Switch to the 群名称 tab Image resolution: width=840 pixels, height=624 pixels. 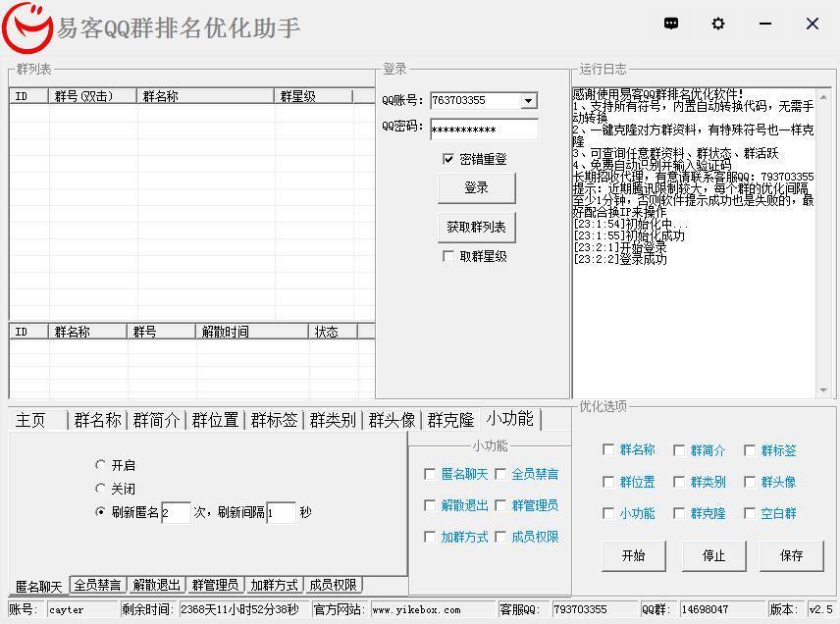click(97, 420)
